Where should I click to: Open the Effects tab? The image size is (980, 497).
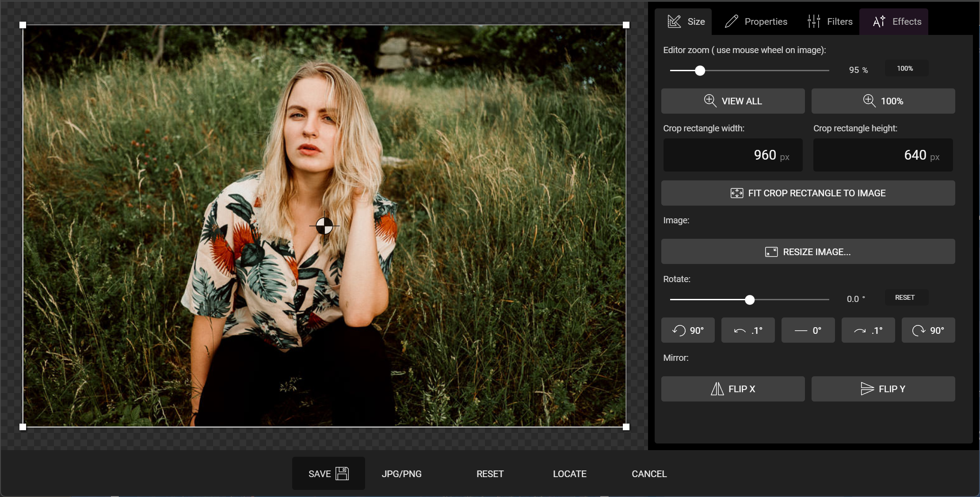point(897,22)
